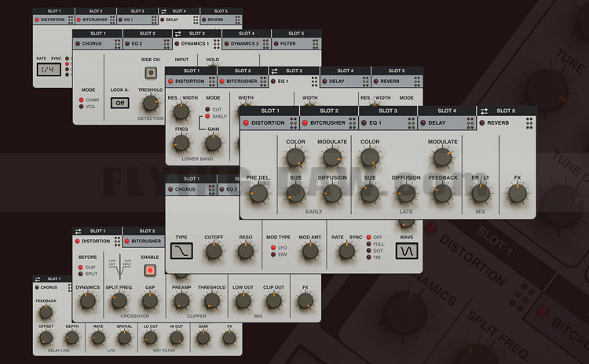Click swap-arrows icon on Dynamics panel's Slot 3
The width and height of the screenshot is (589, 364).
178,34
